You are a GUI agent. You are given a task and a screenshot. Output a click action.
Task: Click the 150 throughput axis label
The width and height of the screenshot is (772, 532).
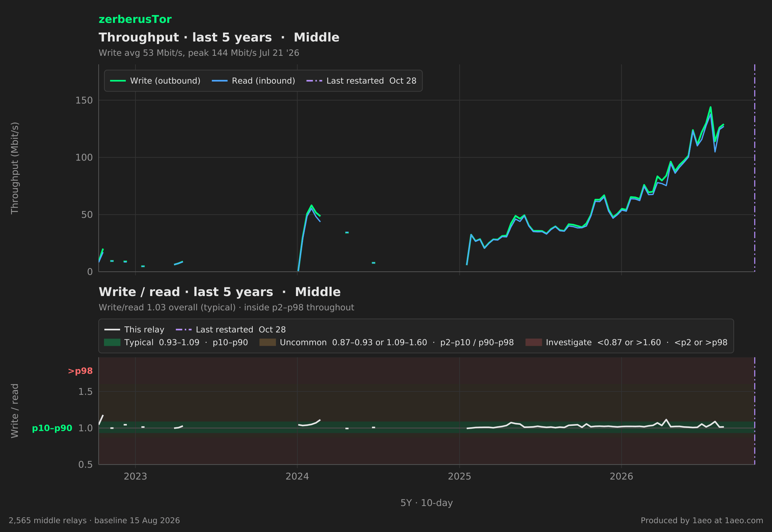pos(84,100)
